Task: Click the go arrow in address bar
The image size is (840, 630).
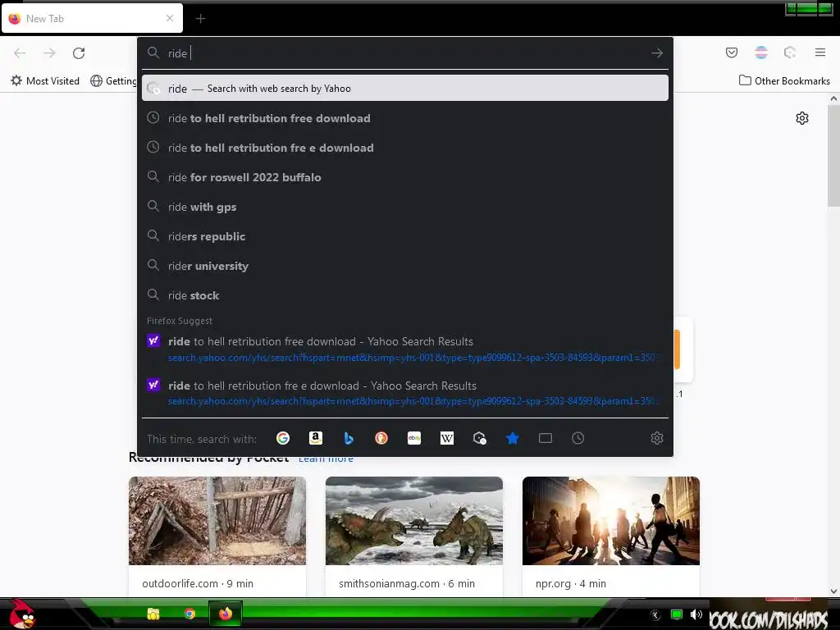Action: point(657,53)
